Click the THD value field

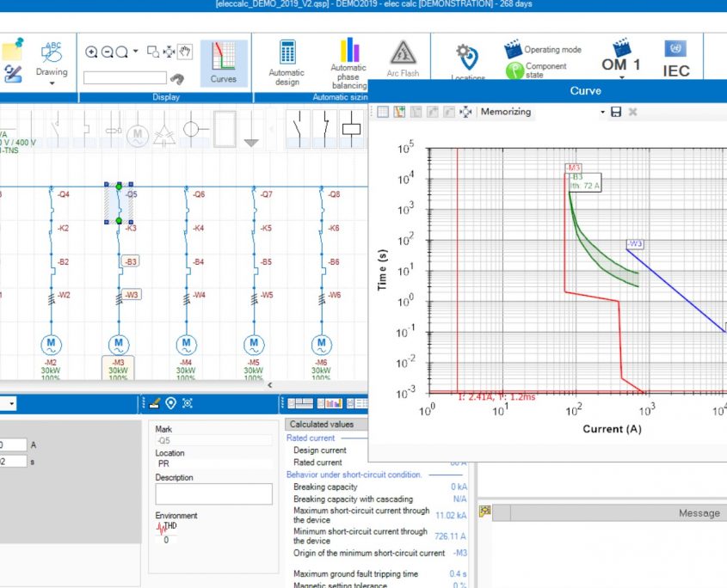(166, 540)
